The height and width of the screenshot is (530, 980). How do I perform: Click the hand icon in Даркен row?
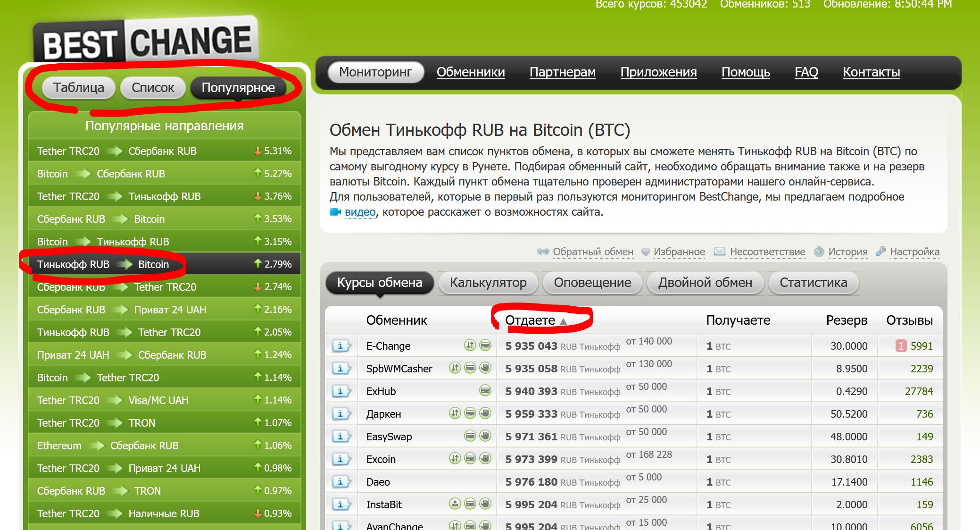485,413
